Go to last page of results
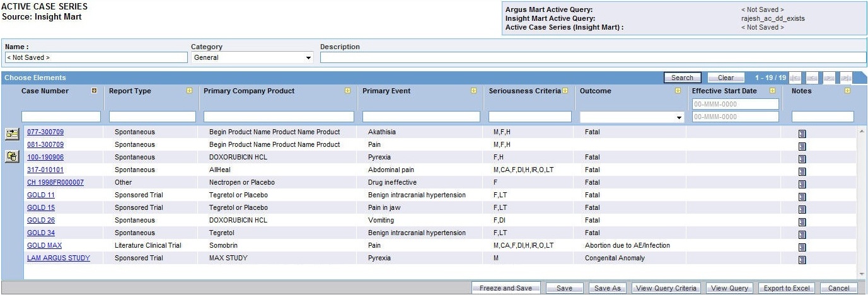 [x=846, y=78]
